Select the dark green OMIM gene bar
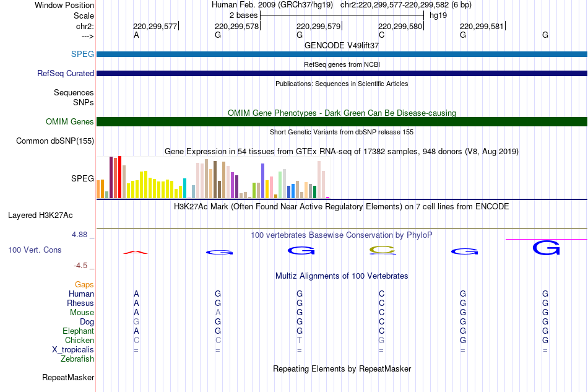Screen dimensions: 588x392 tap(342, 121)
